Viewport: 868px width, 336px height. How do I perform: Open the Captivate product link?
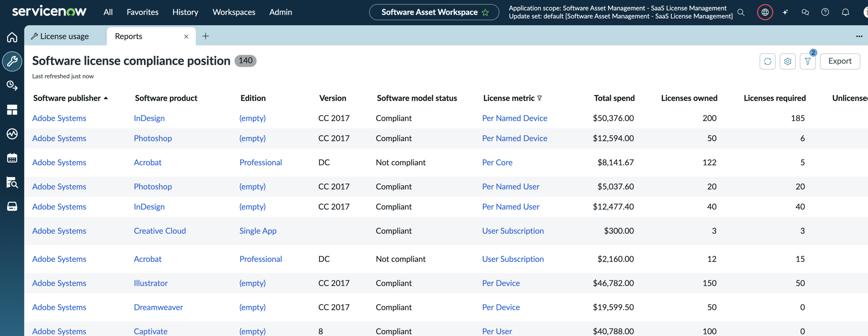[x=151, y=331]
